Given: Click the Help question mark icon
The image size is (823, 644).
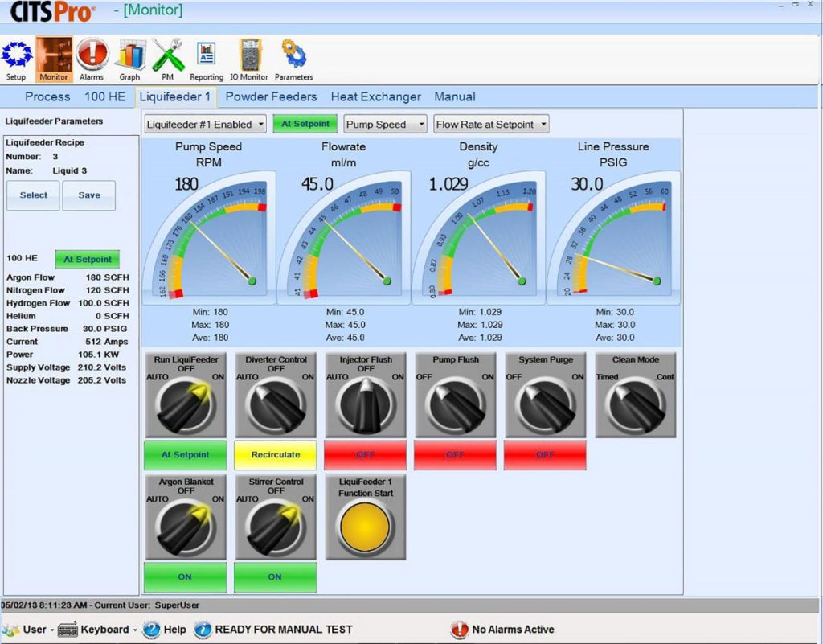Looking at the screenshot, I should [x=152, y=630].
